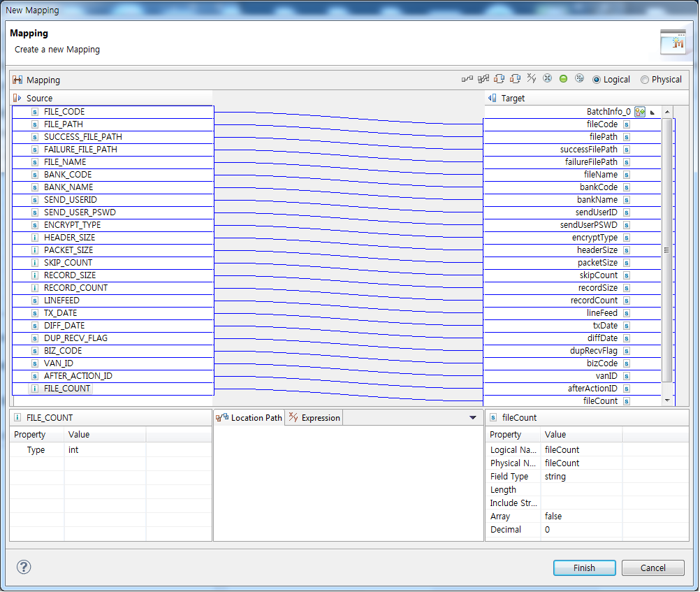Click the delete all mappings icon

547,78
